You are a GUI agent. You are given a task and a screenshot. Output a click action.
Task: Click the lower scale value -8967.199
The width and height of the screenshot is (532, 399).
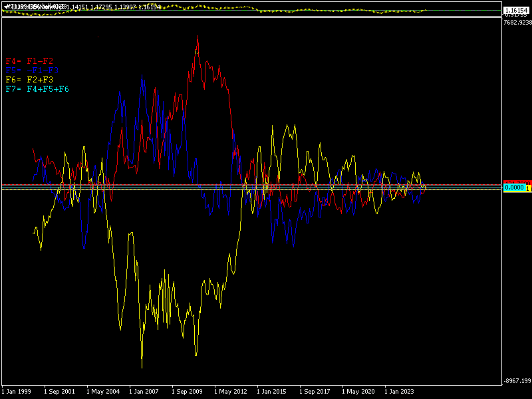(x=517, y=381)
